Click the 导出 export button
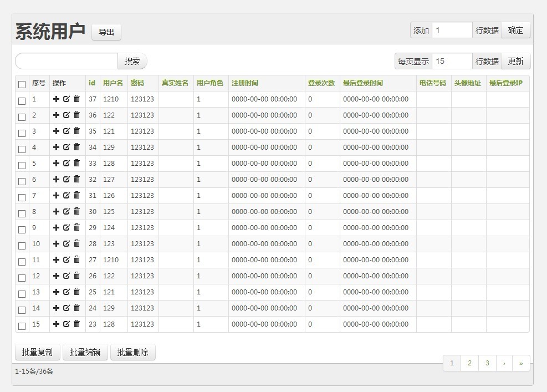 pyautogui.click(x=106, y=32)
